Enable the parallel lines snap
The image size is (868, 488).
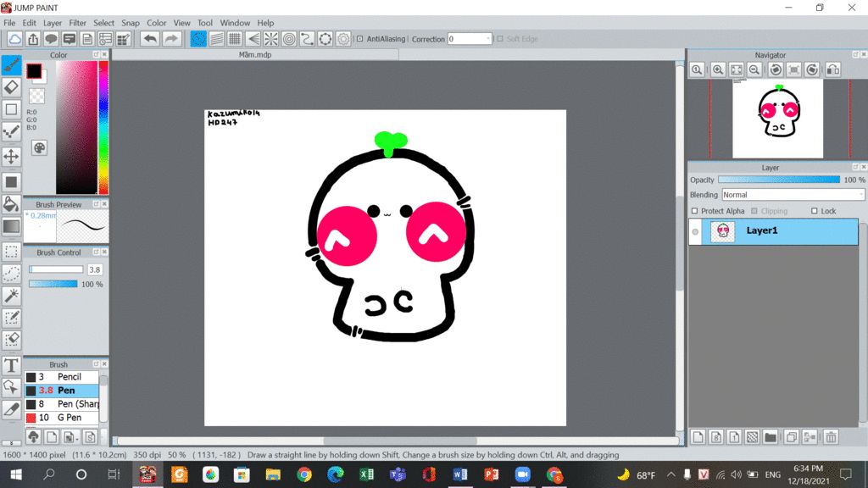coord(216,39)
